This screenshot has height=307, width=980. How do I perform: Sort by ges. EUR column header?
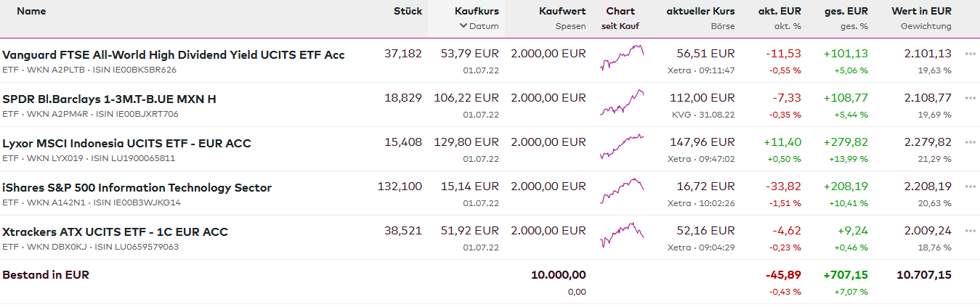(846, 11)
